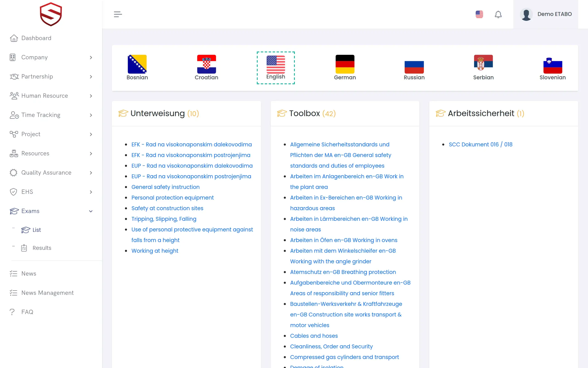Expand the Time Tracking menu chevron
The width and height of the screenshot is (588, 368).
pyautogui.click(x=91, y=115)
